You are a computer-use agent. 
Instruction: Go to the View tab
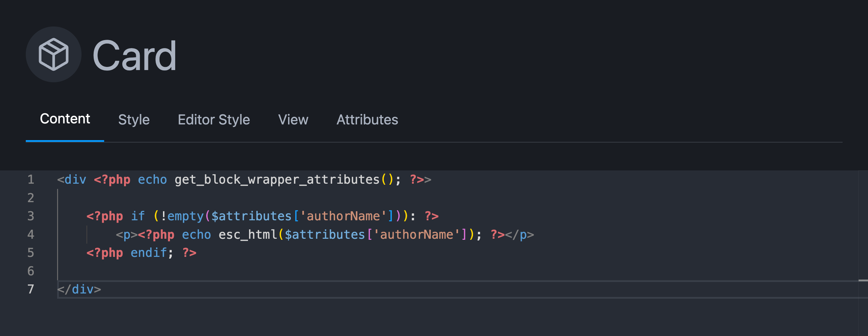[293, 120]
